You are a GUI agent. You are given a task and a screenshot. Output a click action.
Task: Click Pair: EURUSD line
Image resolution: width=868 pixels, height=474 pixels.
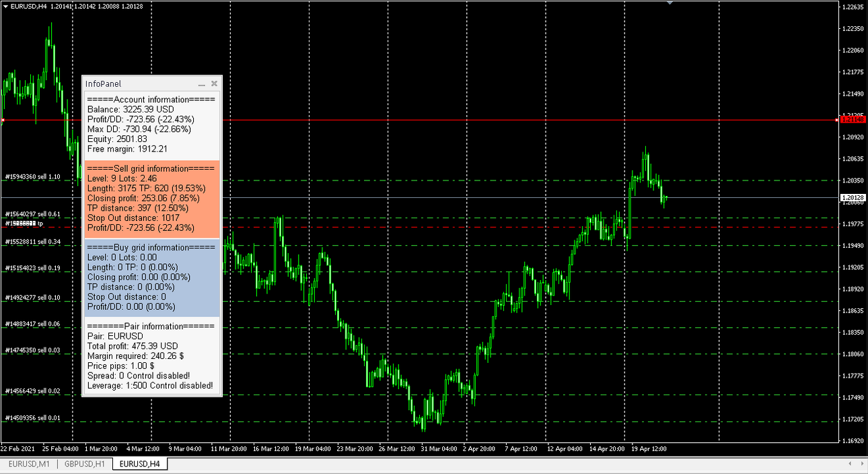[115, 336]
